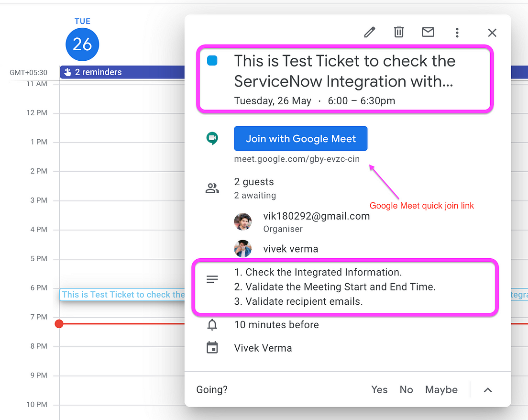Click the 2 awaiting status text
This screenshot has width=528, height=420.
coord(255,195)
